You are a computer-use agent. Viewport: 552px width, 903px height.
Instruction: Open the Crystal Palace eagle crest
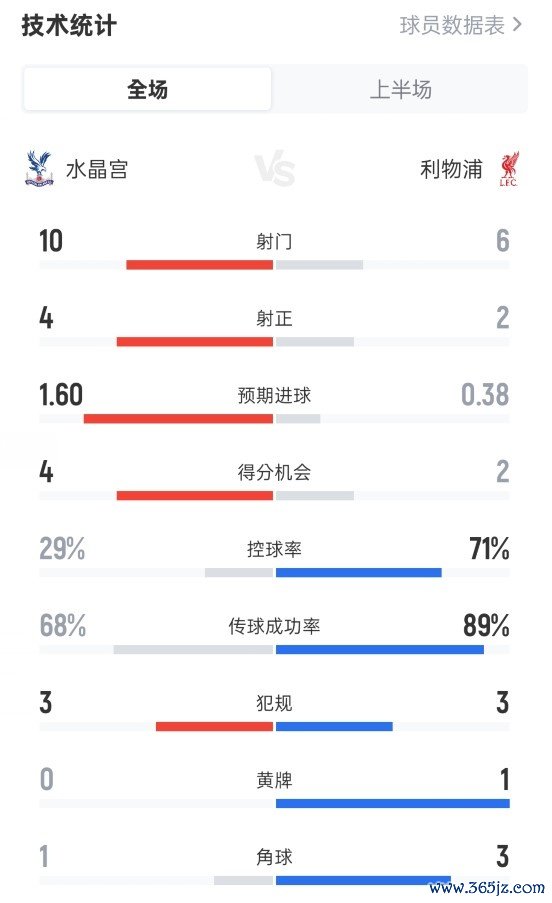click(39, 169)
